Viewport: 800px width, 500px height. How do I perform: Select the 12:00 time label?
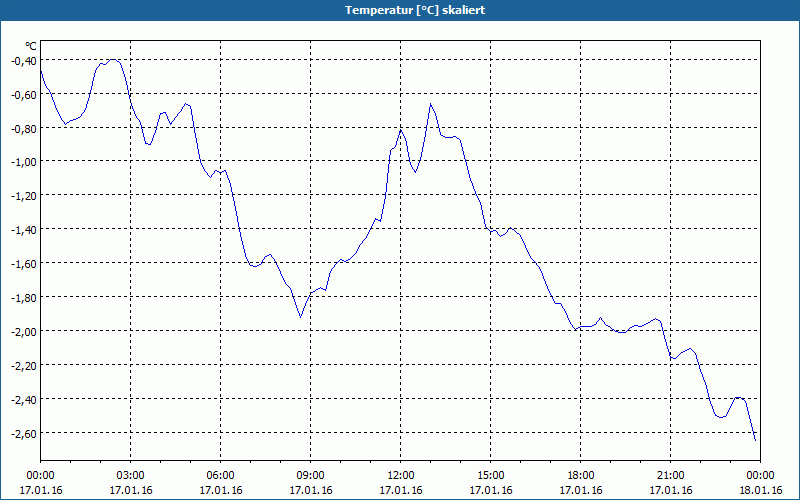pos(400,475)
